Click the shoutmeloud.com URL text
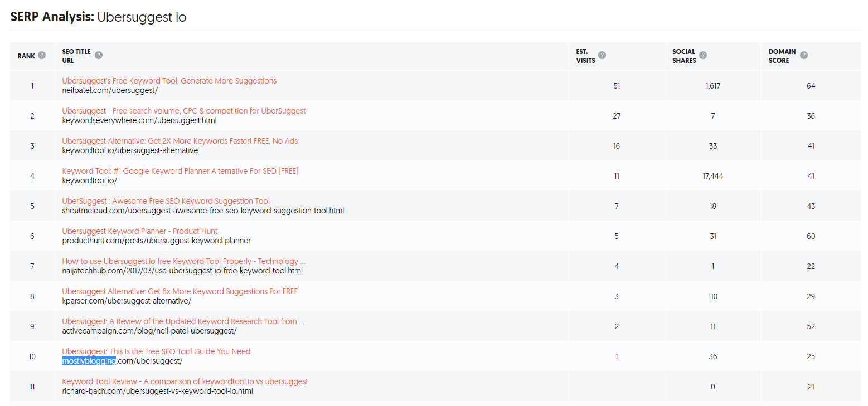 (x=203, y=211)
